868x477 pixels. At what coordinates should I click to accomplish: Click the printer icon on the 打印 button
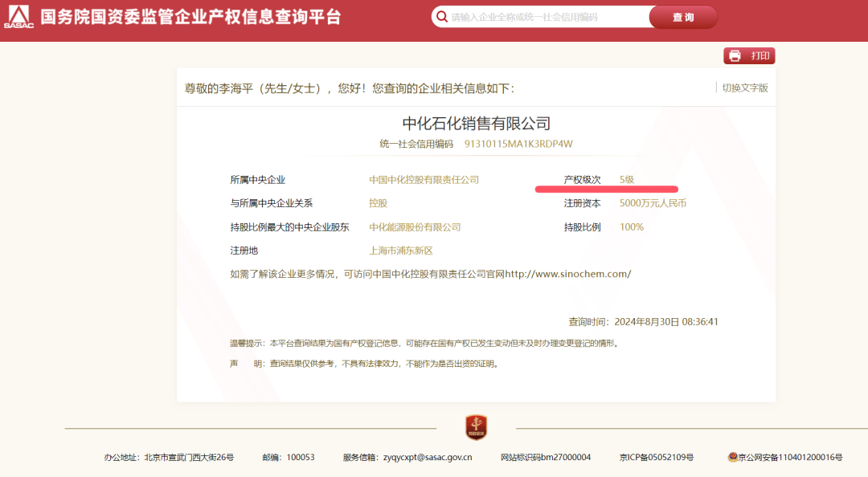coord(735,55)
